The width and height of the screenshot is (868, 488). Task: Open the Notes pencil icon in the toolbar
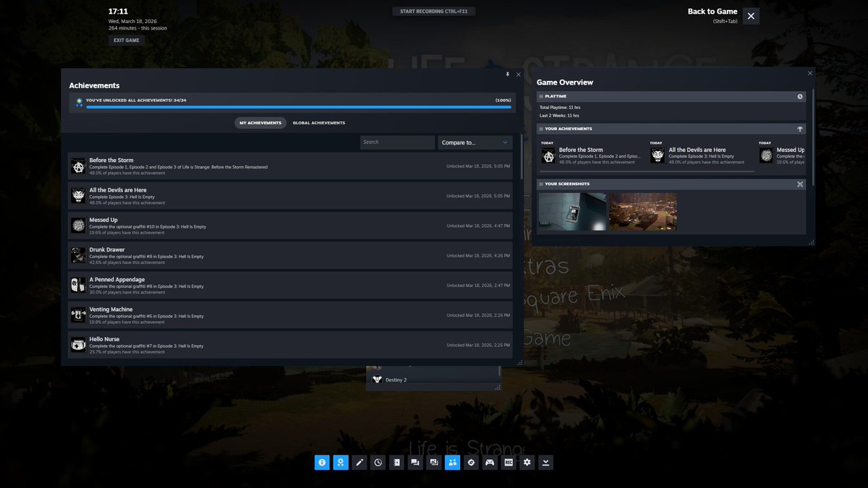tap(359, 462)
